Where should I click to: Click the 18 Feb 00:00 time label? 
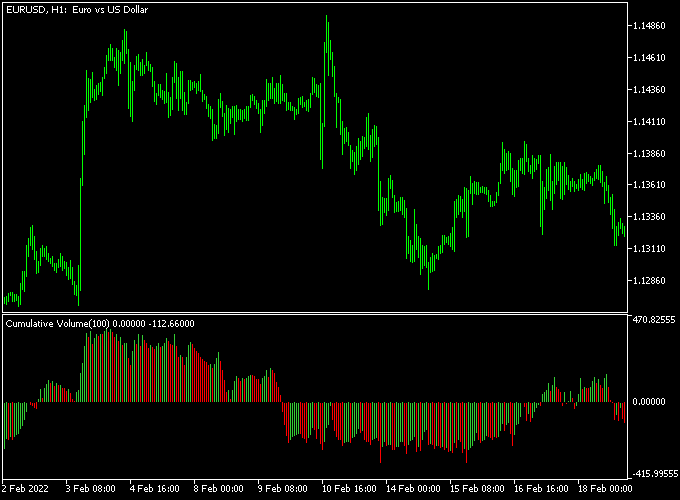tap(603, 489)
